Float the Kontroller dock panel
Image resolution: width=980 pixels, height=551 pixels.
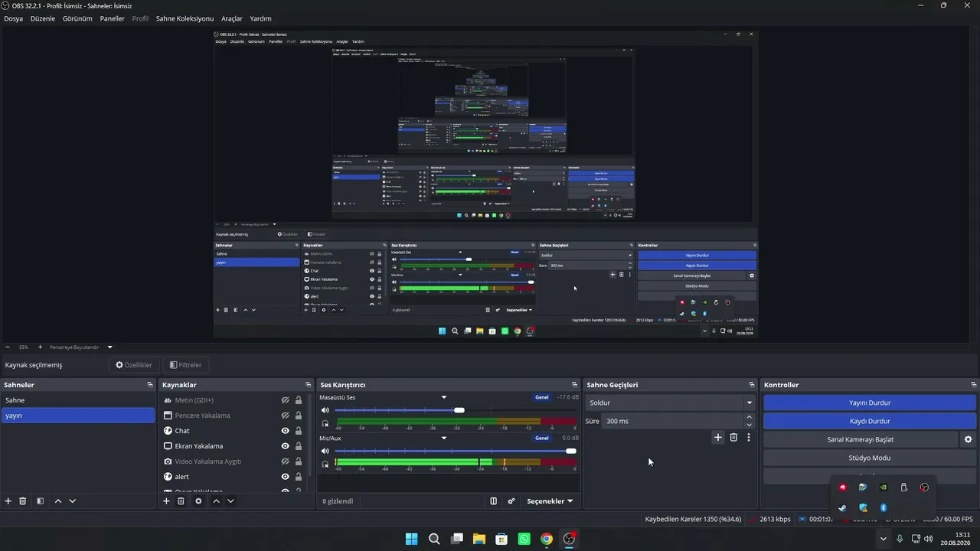(973, 385)
